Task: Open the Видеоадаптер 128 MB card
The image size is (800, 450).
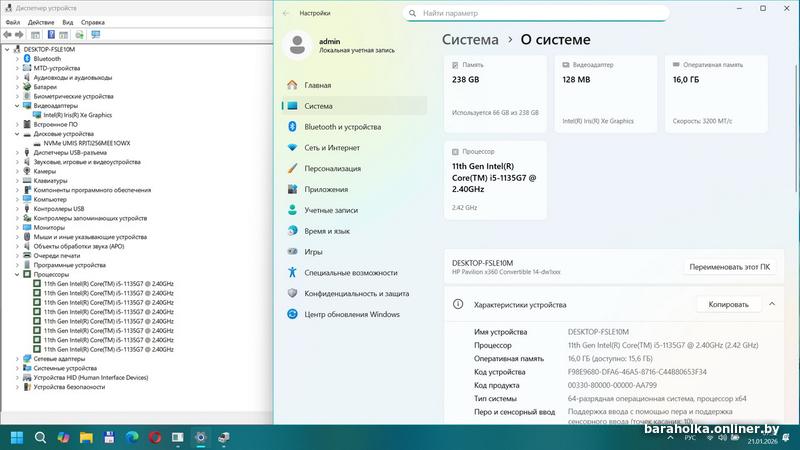Action: (x=606, y=94)
